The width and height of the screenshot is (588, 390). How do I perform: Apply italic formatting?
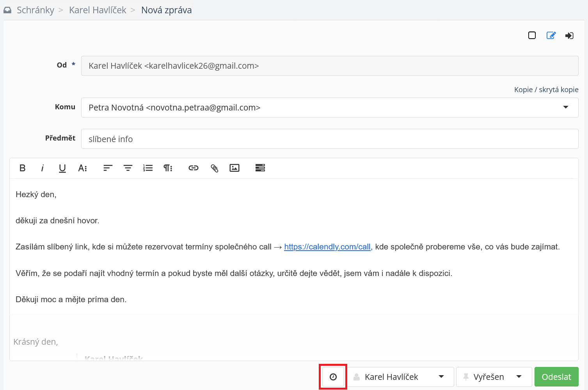pyautogui.click(x=42, y=168)
